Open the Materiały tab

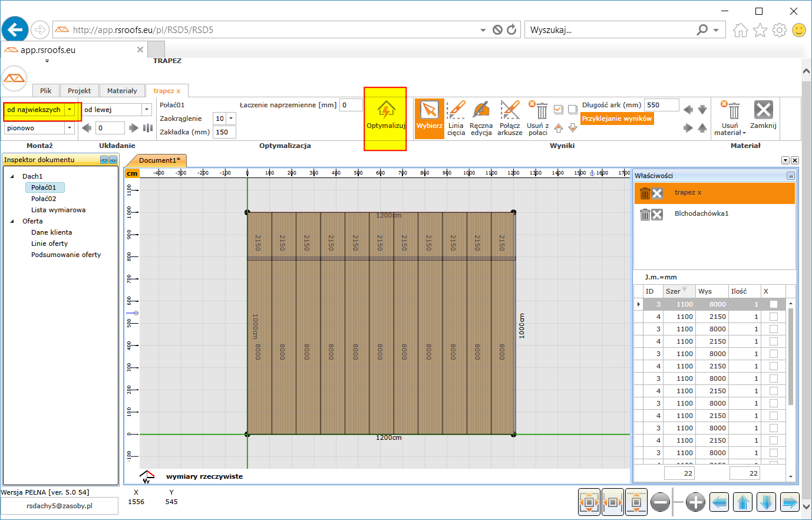point(122,91)
